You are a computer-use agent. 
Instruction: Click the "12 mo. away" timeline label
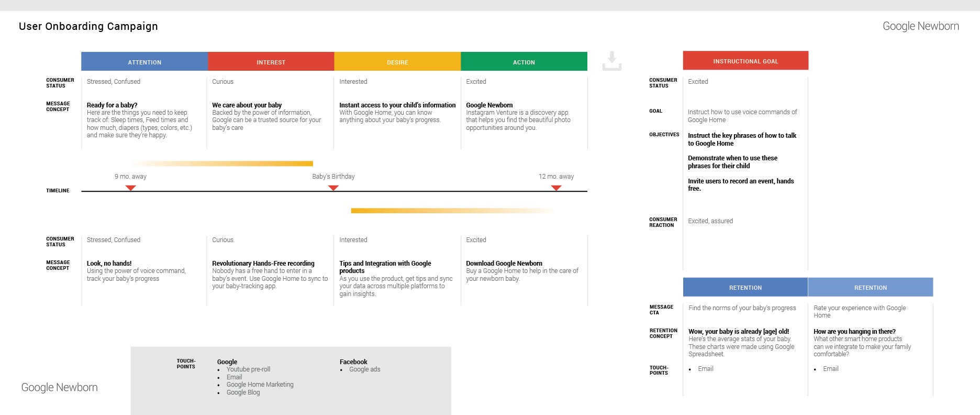[x=556, y=177]
